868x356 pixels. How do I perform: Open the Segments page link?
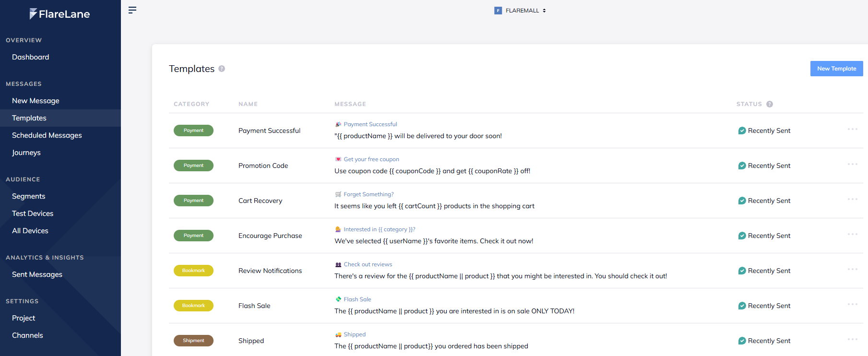click(x=29, y=196)
